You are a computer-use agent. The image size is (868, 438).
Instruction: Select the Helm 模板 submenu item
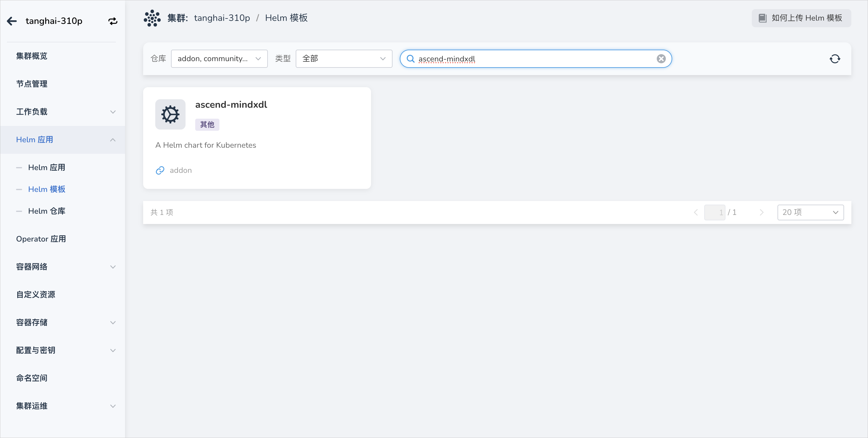point(47,189)
